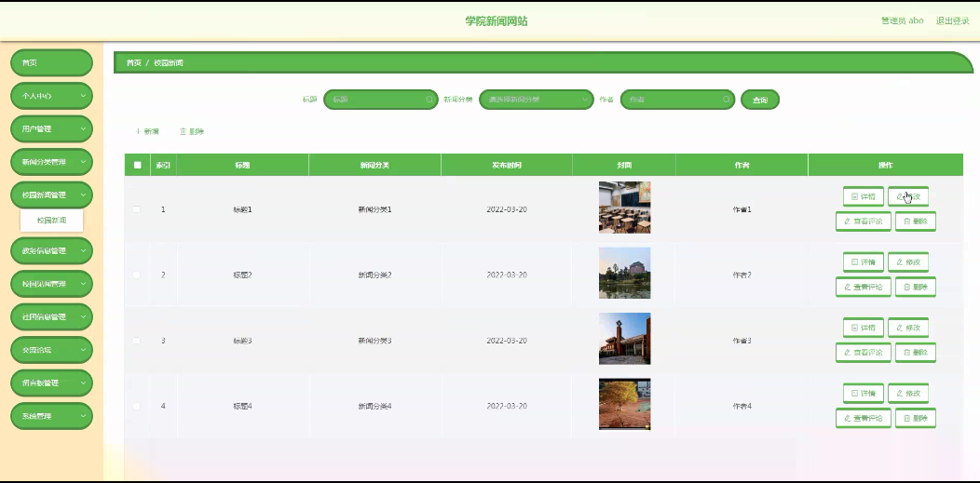Click the 标题 column header
The height and width of the screenshot is (483, 980).
tap(242, 166)
